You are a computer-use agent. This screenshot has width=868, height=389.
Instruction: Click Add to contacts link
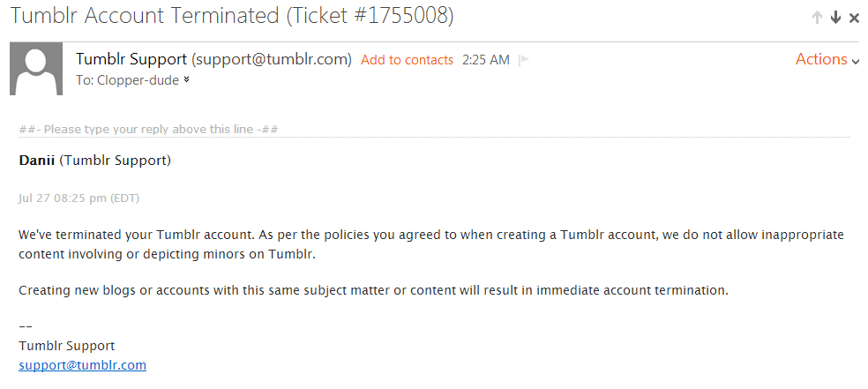click(x=407, y=60)
